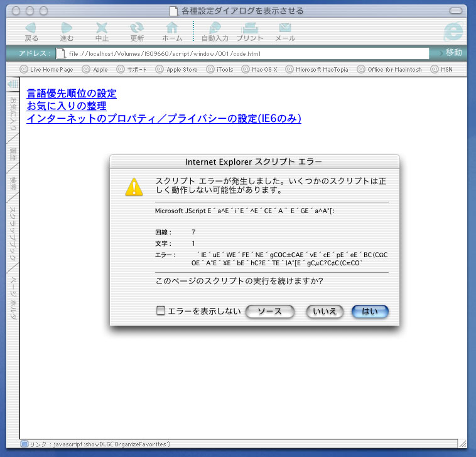The image size is (476, 457).
Task: Click the ソース (Source) button
Action: [x=270, y=311]
